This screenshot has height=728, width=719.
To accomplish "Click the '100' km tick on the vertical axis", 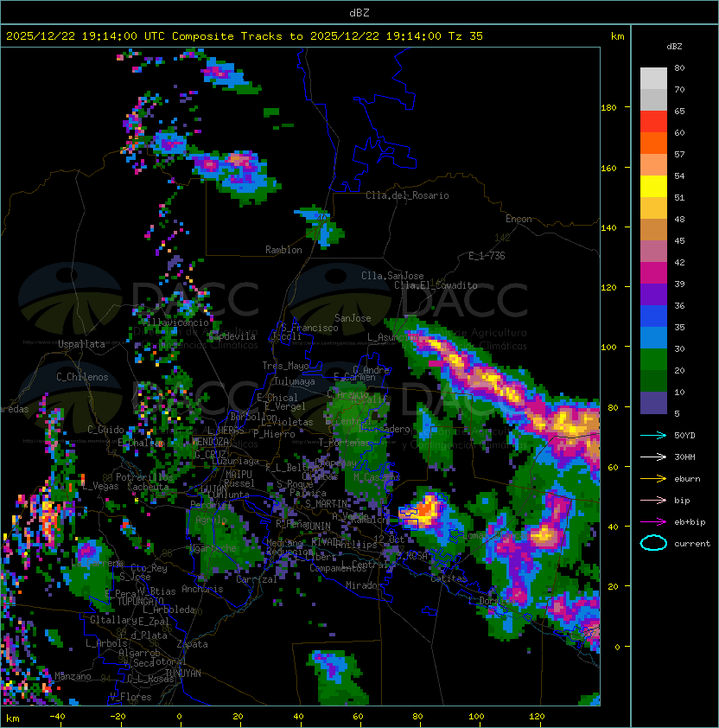I will pyautogui.click(x=608, y=347).
